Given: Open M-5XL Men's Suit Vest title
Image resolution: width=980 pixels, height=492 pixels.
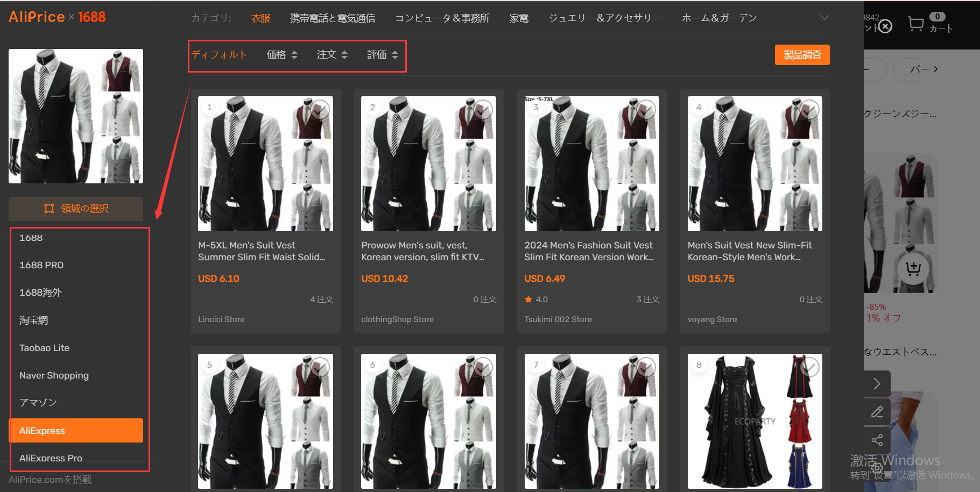Looking at the screenshot, I should pyautogui.click(x=262, y=251).
